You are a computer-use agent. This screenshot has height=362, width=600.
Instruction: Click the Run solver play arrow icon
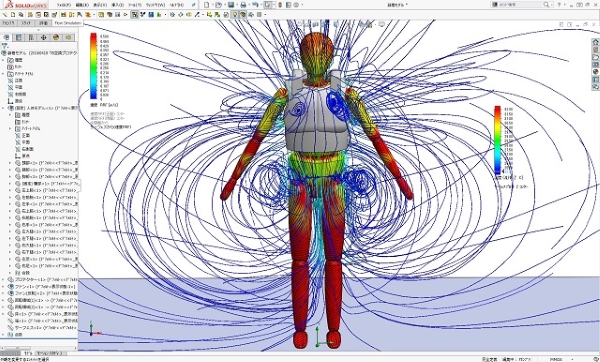point(126,15)
